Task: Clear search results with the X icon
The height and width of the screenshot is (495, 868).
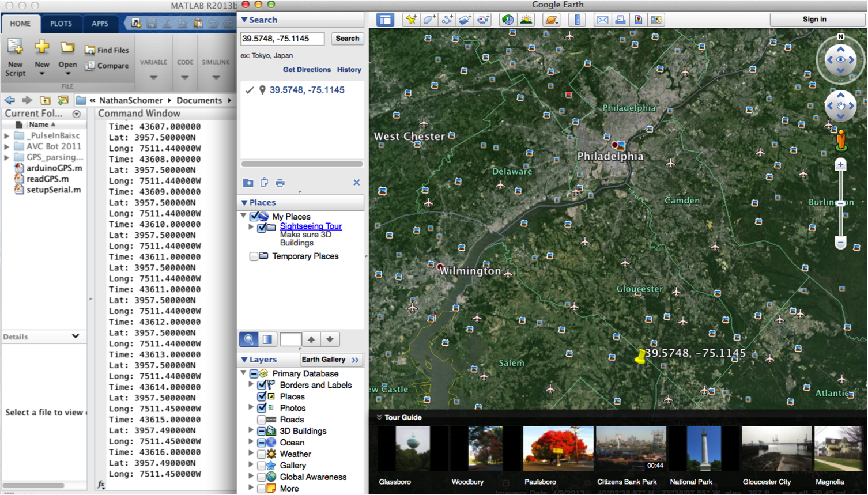Action: coord(356,183)
